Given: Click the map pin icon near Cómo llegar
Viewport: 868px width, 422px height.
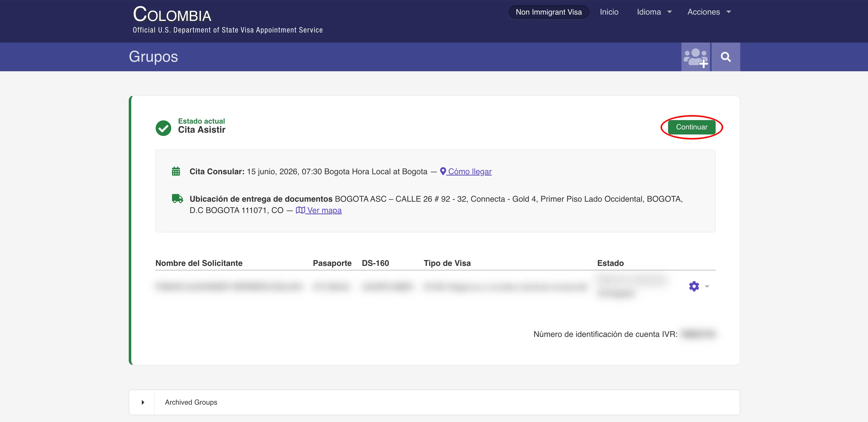Looking at the screenshot, I should click(443, 171).
